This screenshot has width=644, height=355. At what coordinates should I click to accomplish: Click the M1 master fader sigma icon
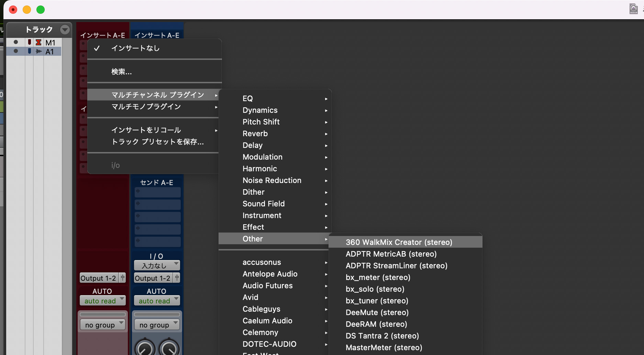(x=38, y=42)
